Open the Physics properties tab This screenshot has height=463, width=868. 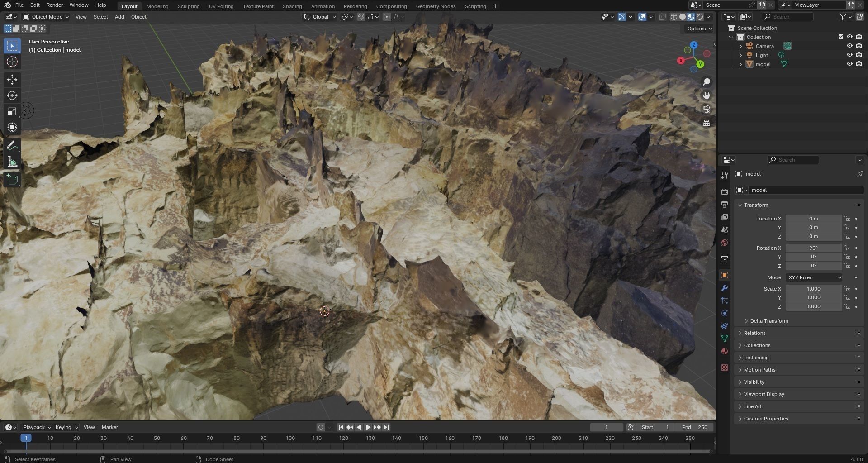pos(725,313)
